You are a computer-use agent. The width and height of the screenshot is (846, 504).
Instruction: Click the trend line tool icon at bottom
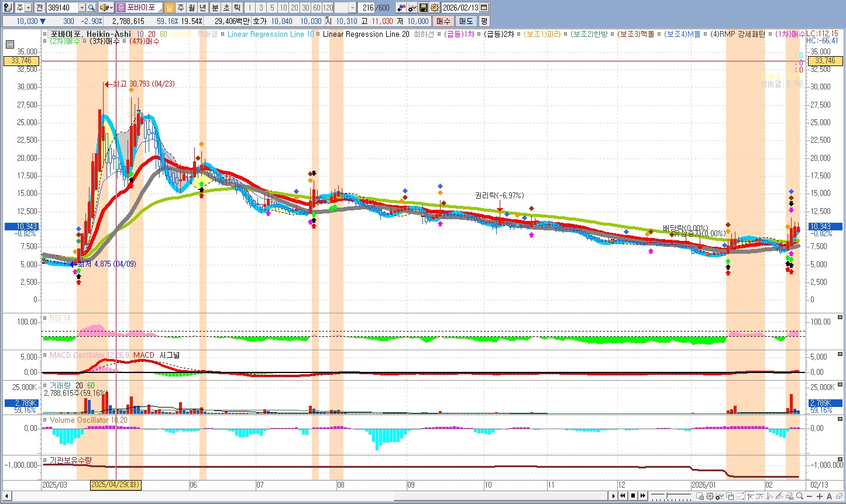[x=760, y=496]
